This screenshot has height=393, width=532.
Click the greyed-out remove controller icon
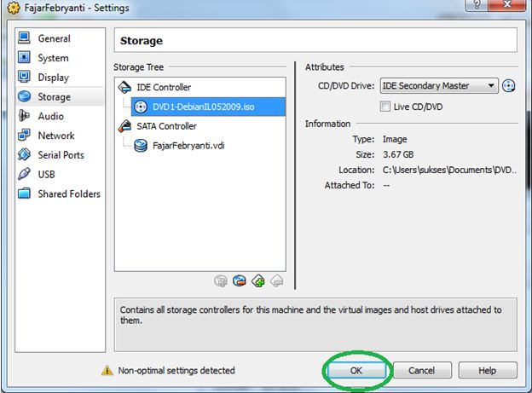277,281
